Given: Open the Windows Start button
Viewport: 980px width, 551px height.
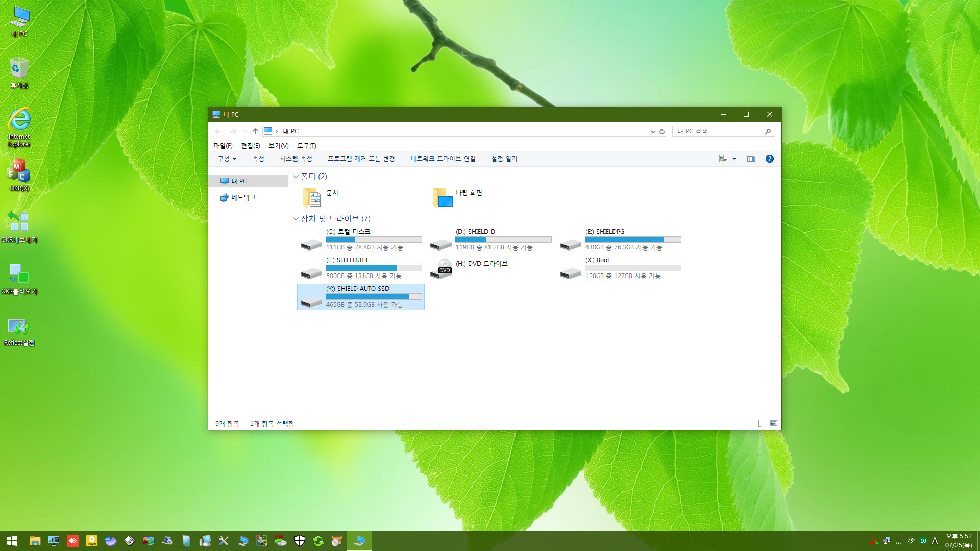Looking at the screenshot, I should tap(12, 541).
